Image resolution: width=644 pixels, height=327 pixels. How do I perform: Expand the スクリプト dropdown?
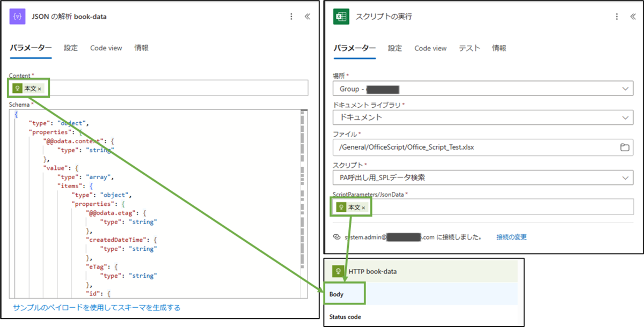(x=483, y=177)
